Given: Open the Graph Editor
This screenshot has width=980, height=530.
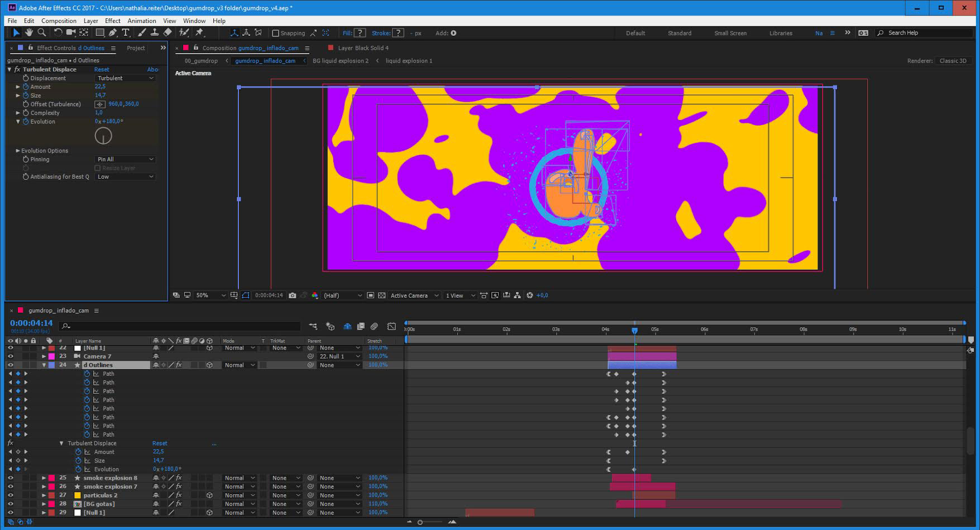Looking at the screenshot, I should tap(391, 326).
